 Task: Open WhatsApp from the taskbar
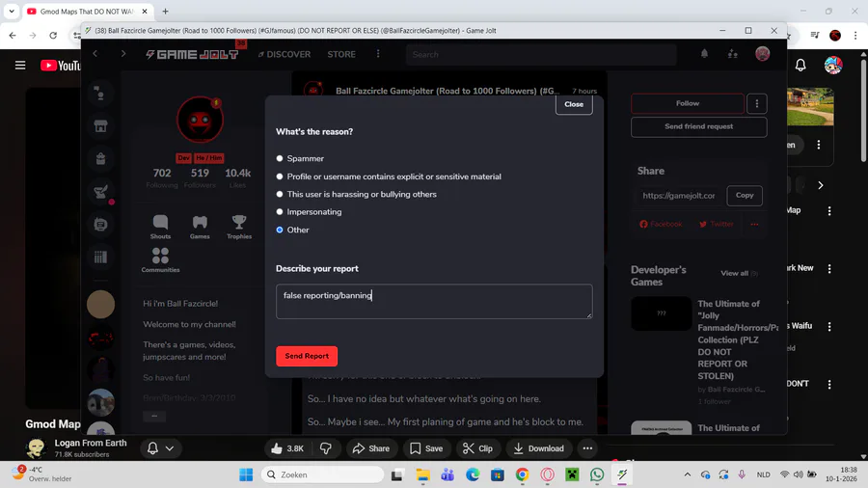pyautogui.click(x=597, y=474)
